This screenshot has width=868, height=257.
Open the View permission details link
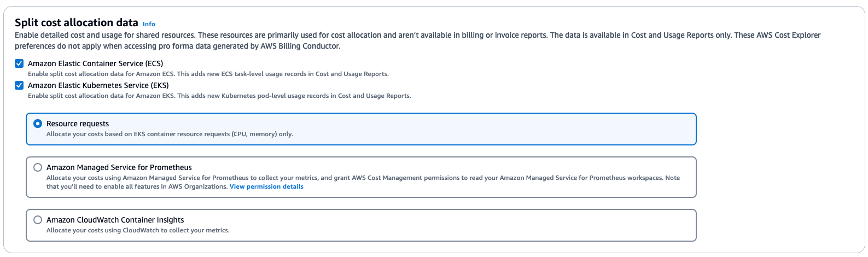(x=266, y=186)
